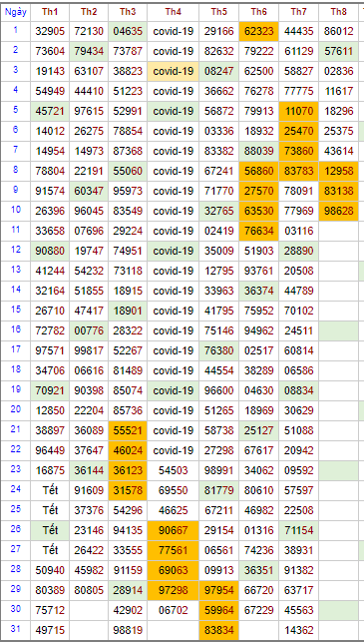Viewport: 364px width, 644px height.
Task: Click the cell 32905
Action: click(50, 31)
